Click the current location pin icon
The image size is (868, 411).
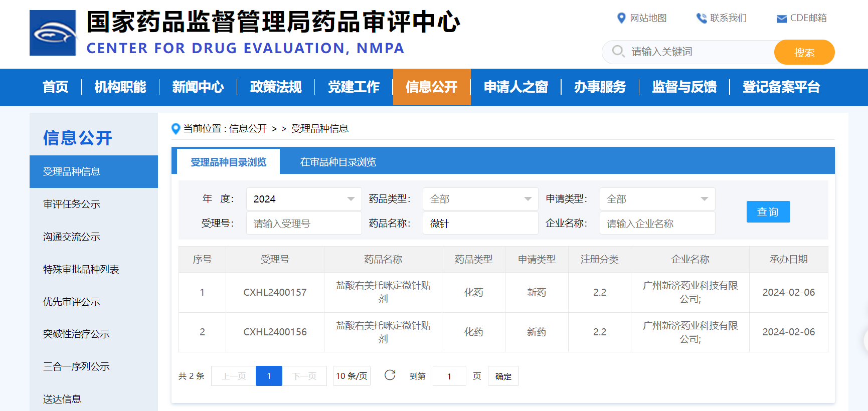tap(176, 129)
